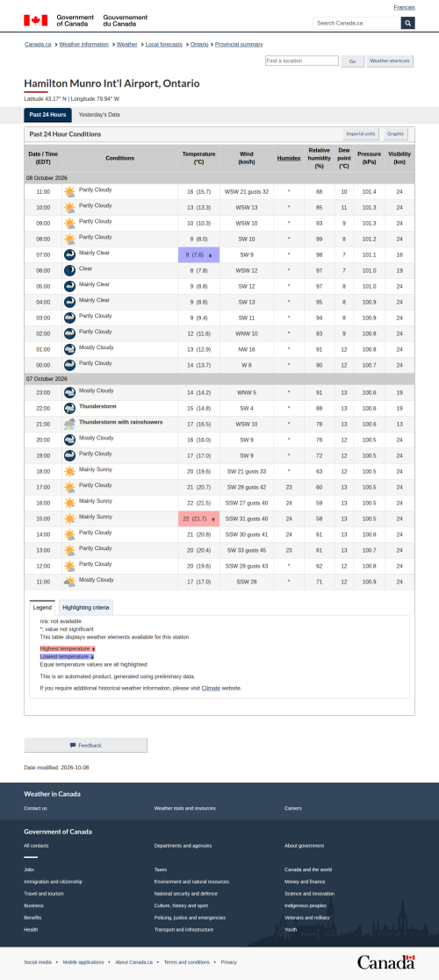Click the Feedback button
439x980 pixels.
(x=86, y=745)
